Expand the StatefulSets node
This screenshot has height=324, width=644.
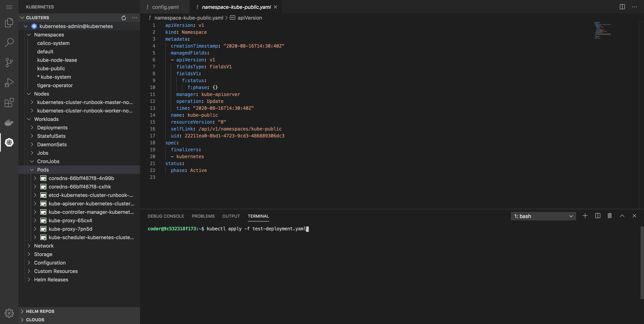click(32, 136)
